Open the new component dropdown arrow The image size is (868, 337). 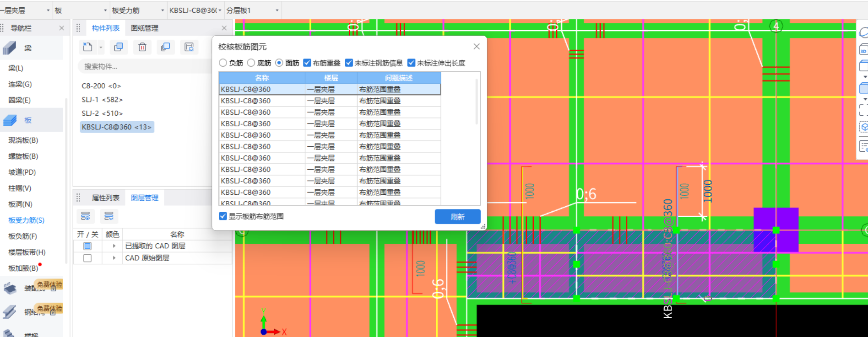tap(101, 47)
